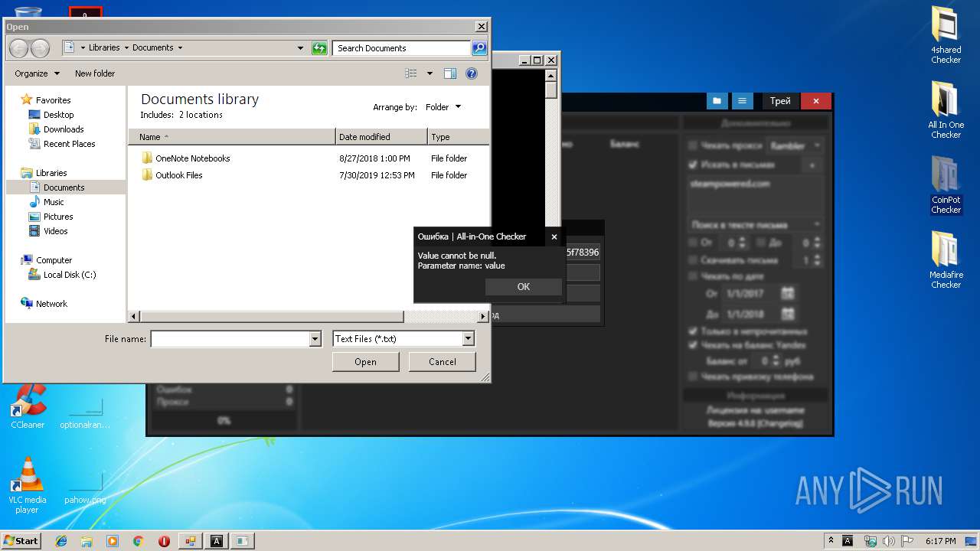The width and height of the screenshot is (980, 551).
Task: Open the Organize dropdown menu
Action: [x=37, y=73]
